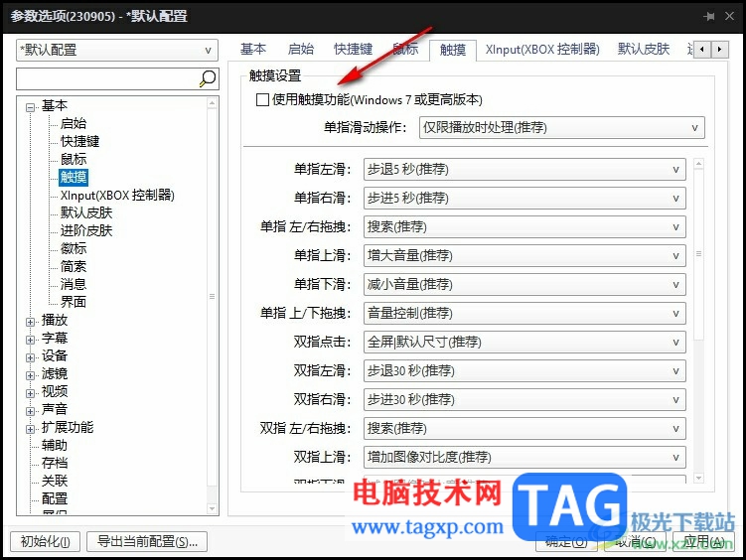Switch to the 鼠标 tab

(405, 49)
